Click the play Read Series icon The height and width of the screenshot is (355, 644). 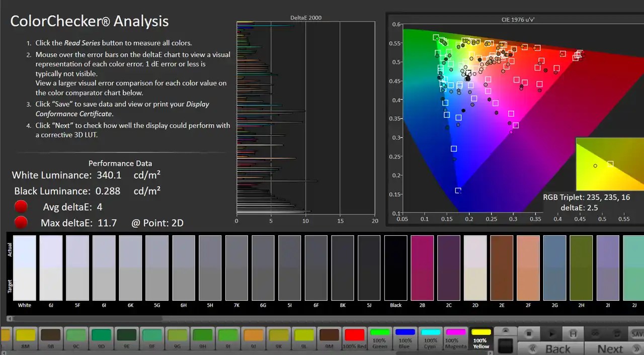[x=551, y=333]
